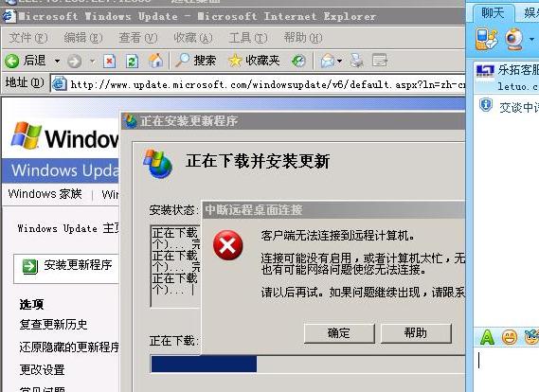Image resolution: width=539 pixels, height=392 pixels.
Task: Click the Forward arrow icon
Action: tap(74, 62)
